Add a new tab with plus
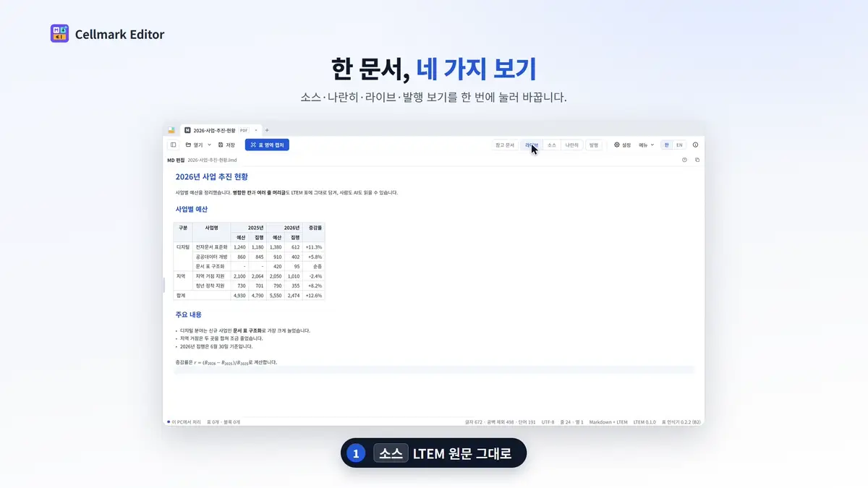The image size is (868, 488). click(267, 130)
